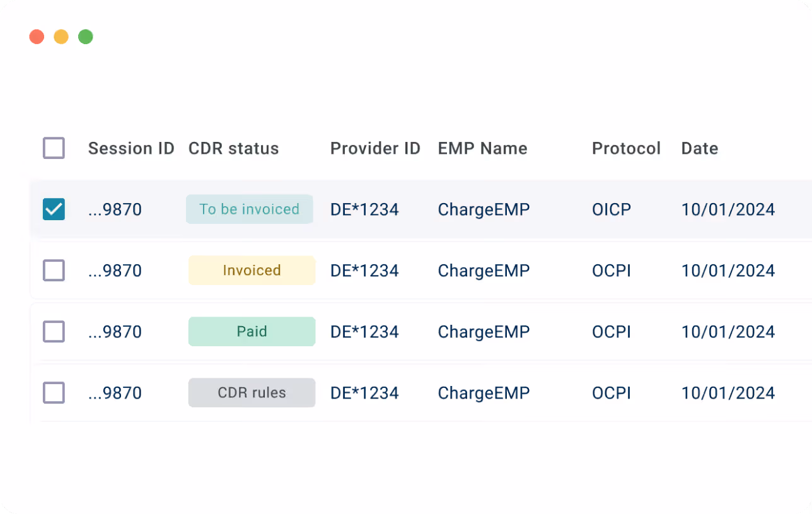Viewport: 812px width, 514px height.
Task: Click the yellow window control dot
Action: (61, 37)
